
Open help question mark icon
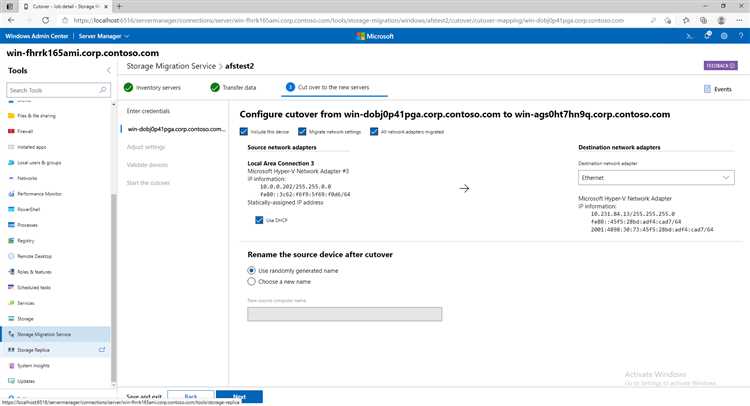pos(740,36)
